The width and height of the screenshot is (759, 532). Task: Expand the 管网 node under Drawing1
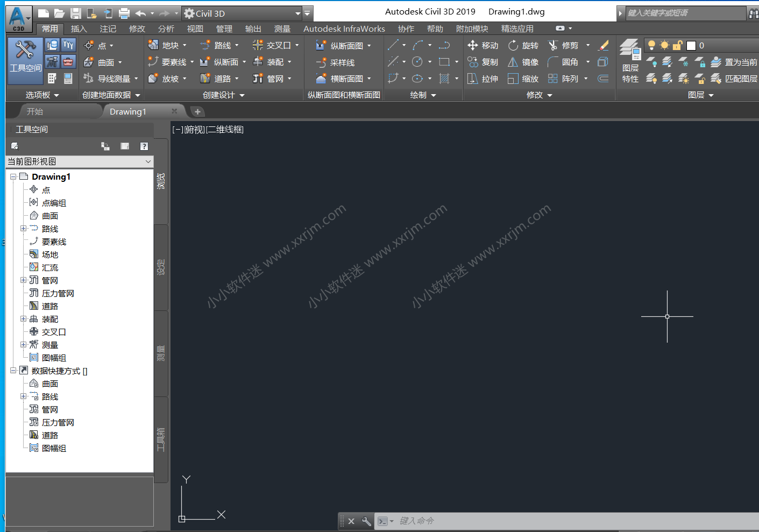(23, 280)
